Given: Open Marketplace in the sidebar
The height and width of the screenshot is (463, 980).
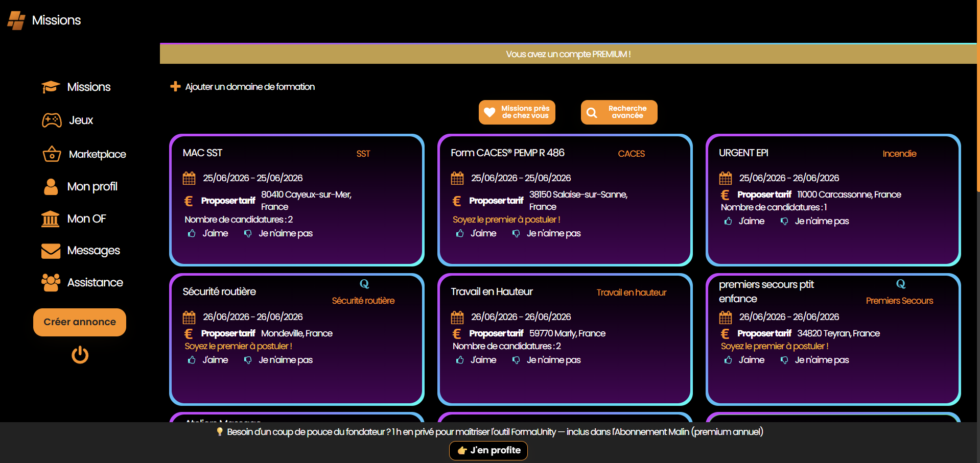Looking at the screenshot, I should point(84,154).
